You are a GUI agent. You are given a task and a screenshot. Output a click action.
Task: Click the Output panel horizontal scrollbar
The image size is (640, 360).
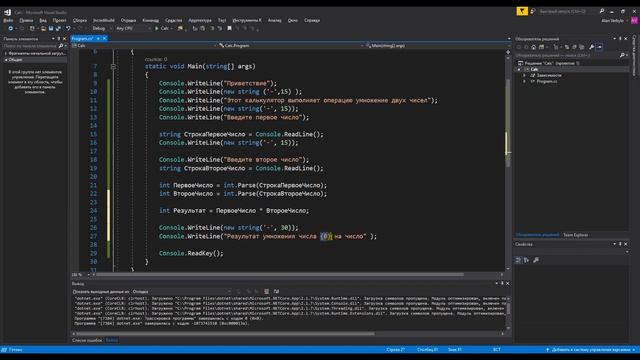coord(225,333)
